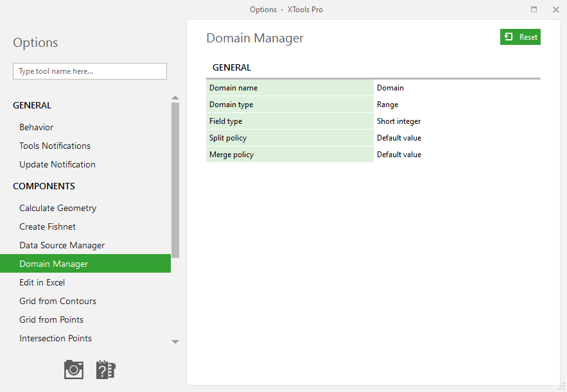Click sidebar scroll up arrow

(x=175, y=98)
